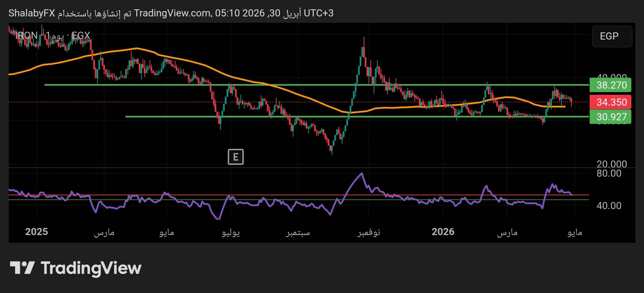Click the red 34.350 current price label
This screenshot has height=293, width=644.
point(610,102)
